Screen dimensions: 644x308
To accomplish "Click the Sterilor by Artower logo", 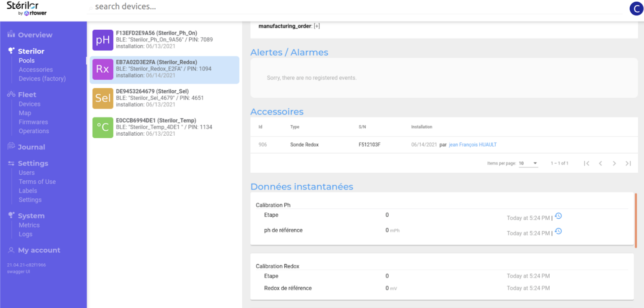I will pos(26,9).
